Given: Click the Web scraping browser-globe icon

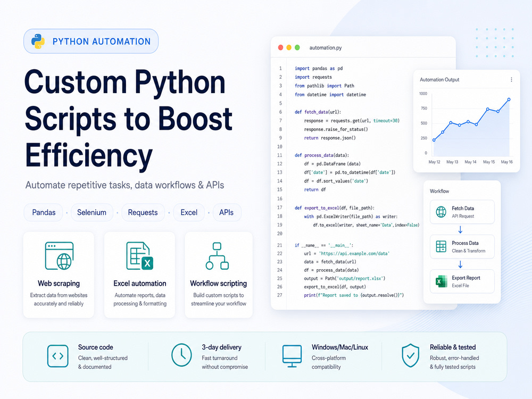Looking at the screenshot, I should click(60, 256).
